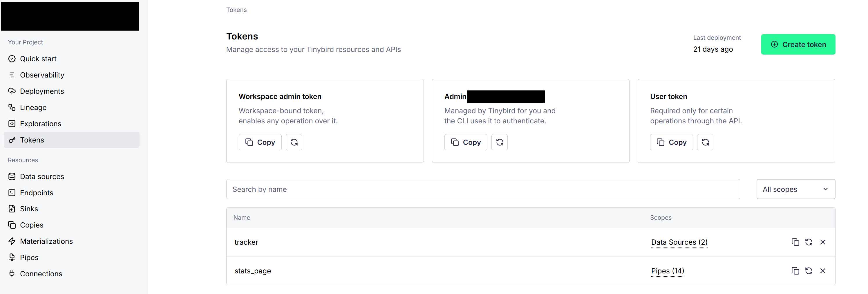Expand Pipes (14) scopes for stats_page
This screenshot has width=868, height=294.
[x=667, y=271]
